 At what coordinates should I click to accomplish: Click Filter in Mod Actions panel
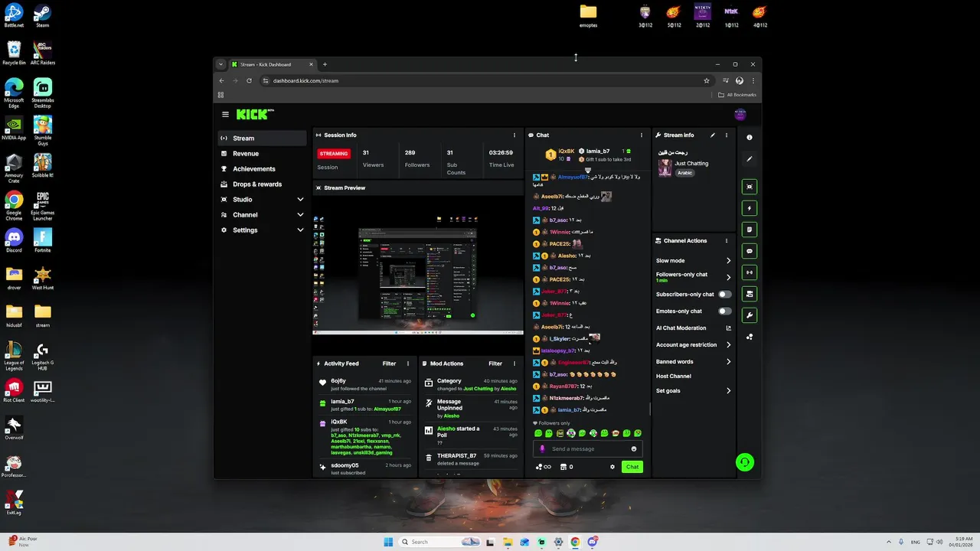(x=495, y=364)
